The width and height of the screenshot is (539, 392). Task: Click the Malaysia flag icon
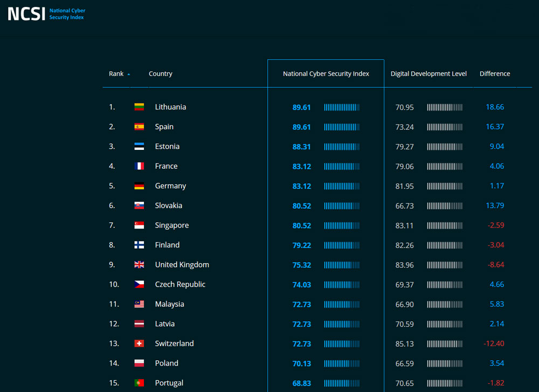coord(139,304)
